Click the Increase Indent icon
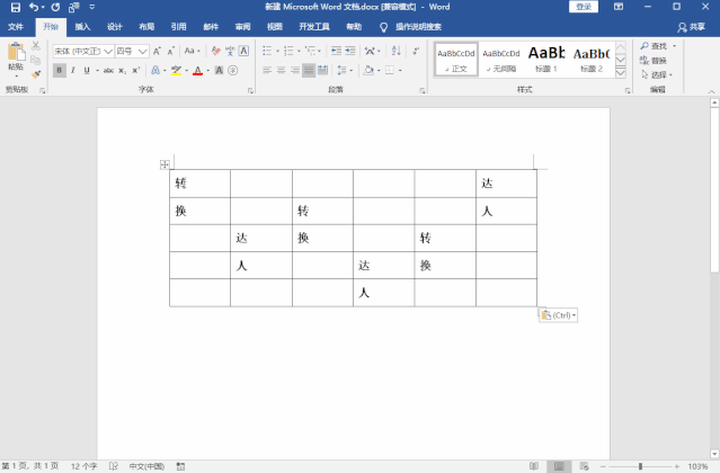 (350, 51)
